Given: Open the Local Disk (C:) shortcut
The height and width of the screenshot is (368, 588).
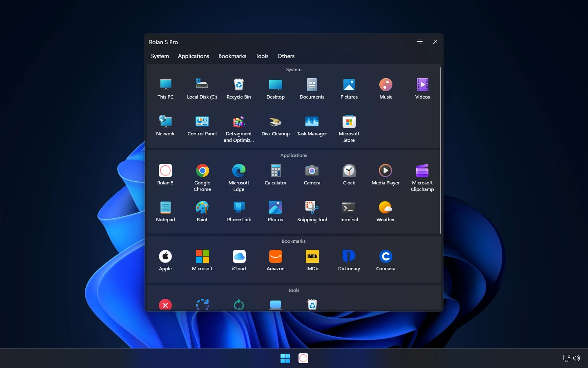Looking at the screenshot, I should [202, 89].
